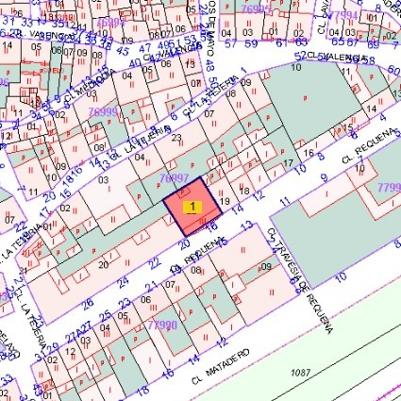This screenshot has width=401, height=401.
Task: Click the CL MATADERO street label
Action: (x=220, y=367)
